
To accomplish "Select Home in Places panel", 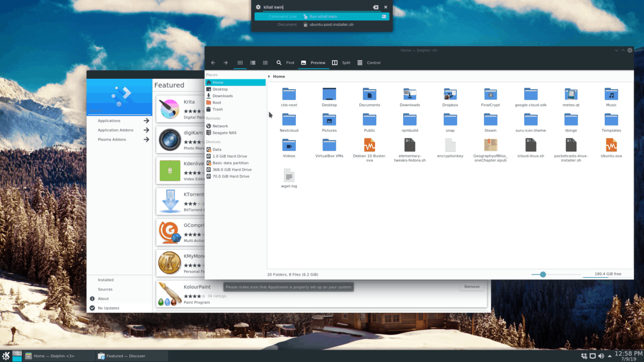I will pyautogui.click(x=235, y=83).
